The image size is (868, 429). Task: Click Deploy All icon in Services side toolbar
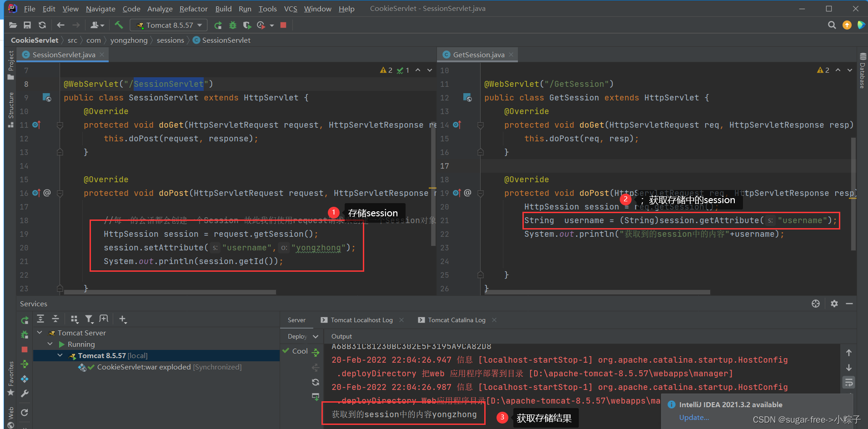coord(25,364)
